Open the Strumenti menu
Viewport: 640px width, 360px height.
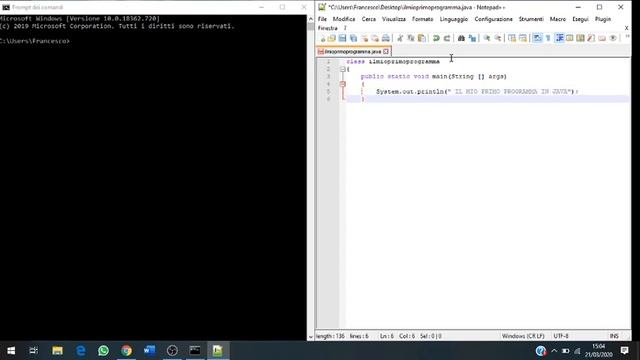[531, 19]
